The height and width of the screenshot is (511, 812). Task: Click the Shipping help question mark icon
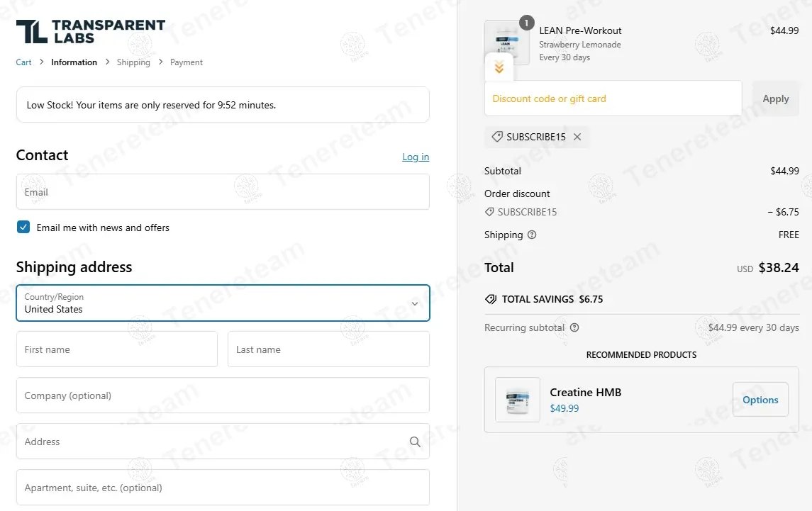tap(532, 235)
